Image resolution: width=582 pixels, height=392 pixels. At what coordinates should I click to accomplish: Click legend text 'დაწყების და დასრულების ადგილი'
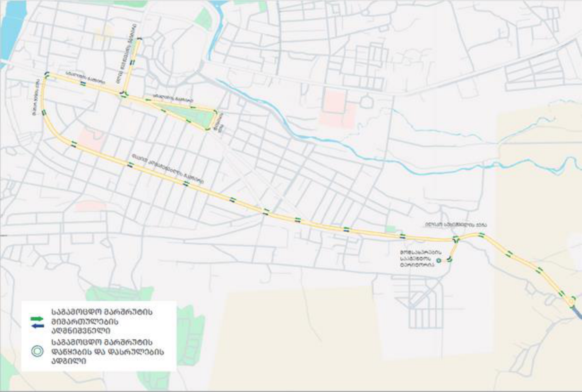click(108, 357)
